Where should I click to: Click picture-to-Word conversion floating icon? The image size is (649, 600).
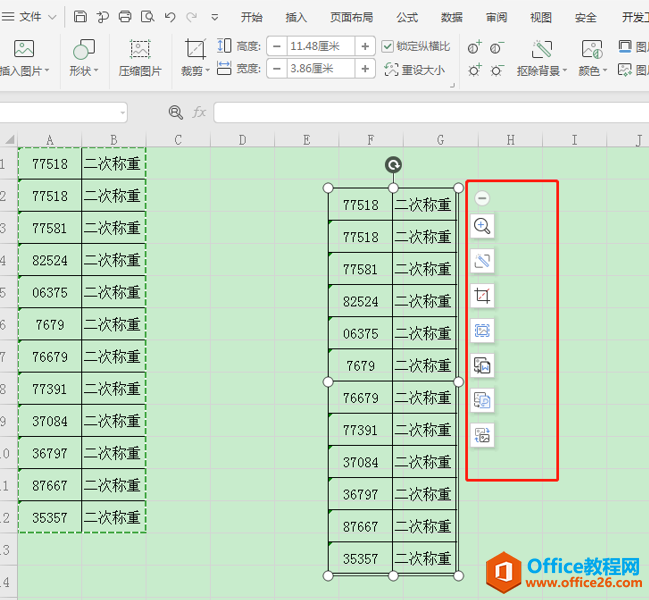click(482, 365)
